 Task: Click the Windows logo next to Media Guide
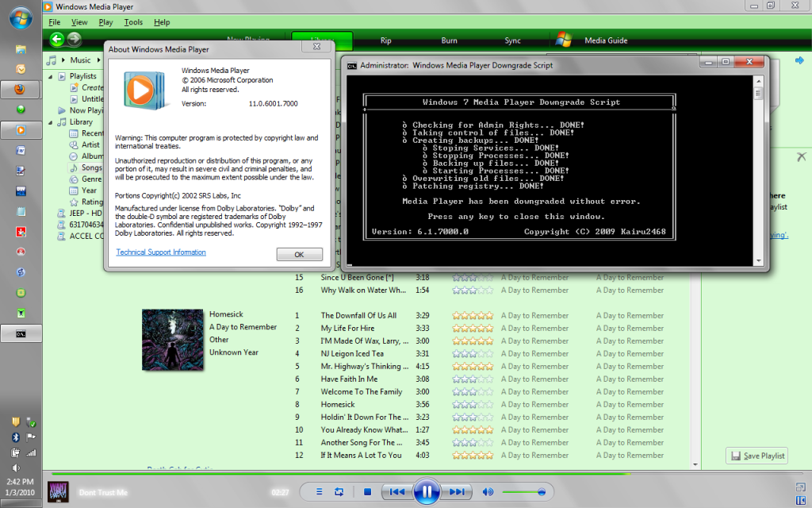564,40
